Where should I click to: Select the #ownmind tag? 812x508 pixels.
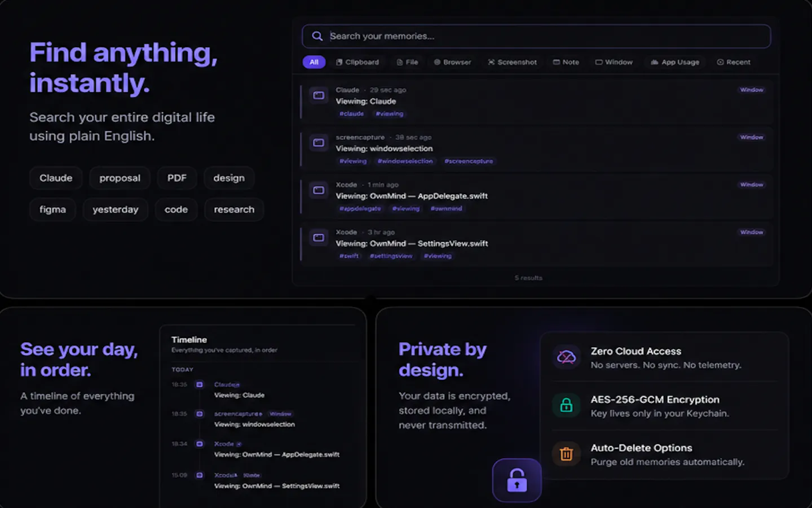pos(446,208)
